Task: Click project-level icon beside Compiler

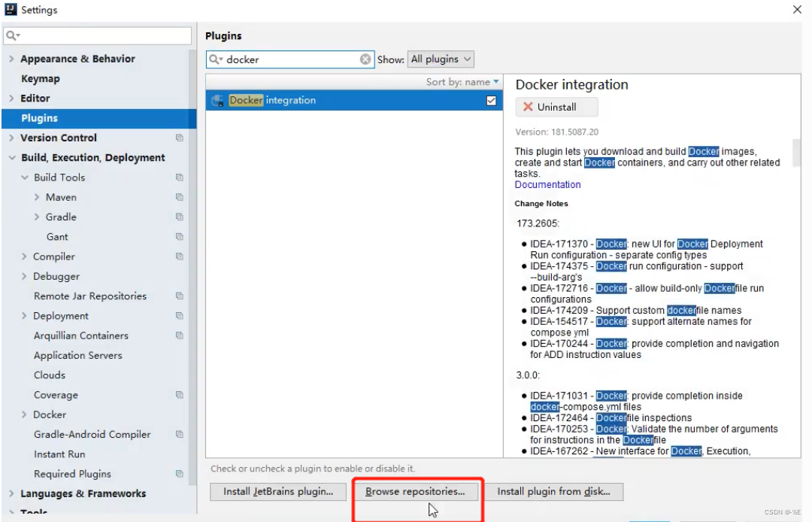Action: tap(179, 256)
